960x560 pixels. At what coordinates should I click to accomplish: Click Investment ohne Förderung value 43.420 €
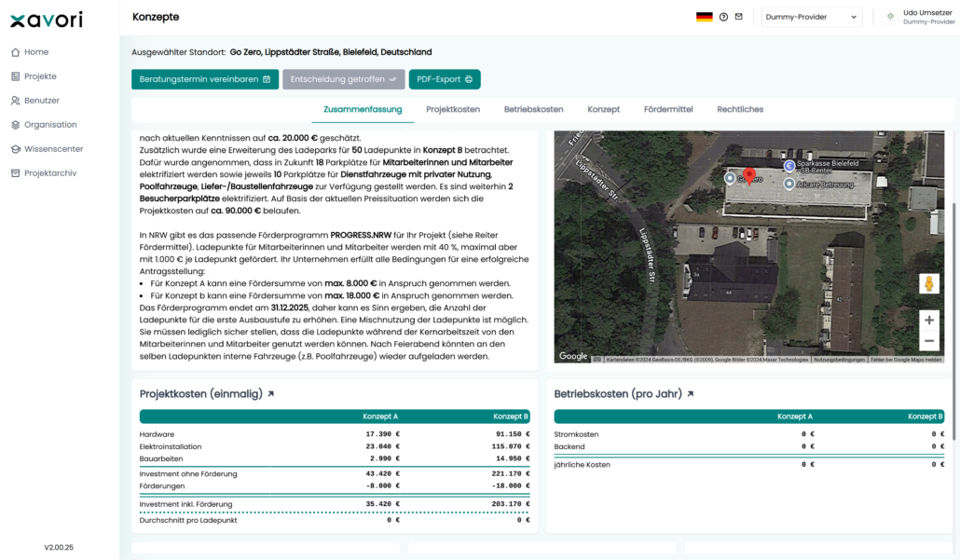383,473
